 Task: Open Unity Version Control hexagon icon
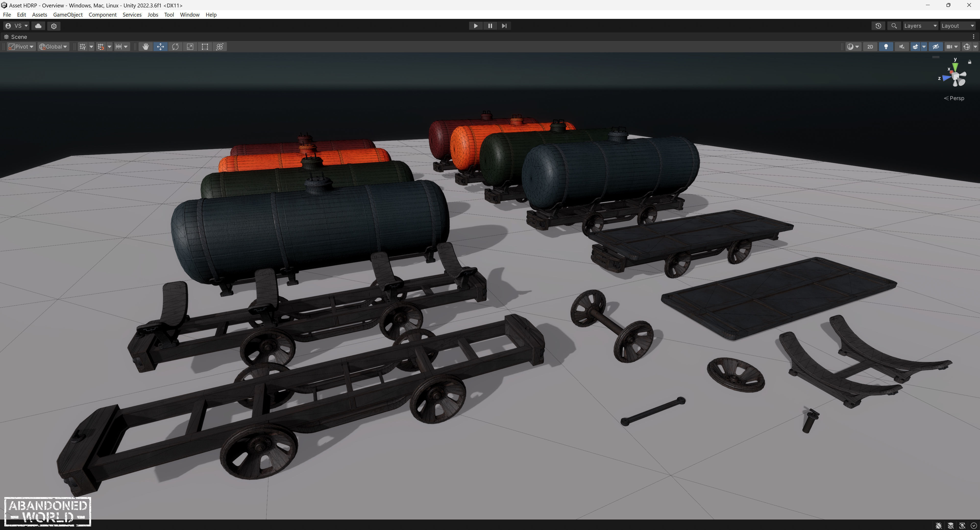[54, 26]
